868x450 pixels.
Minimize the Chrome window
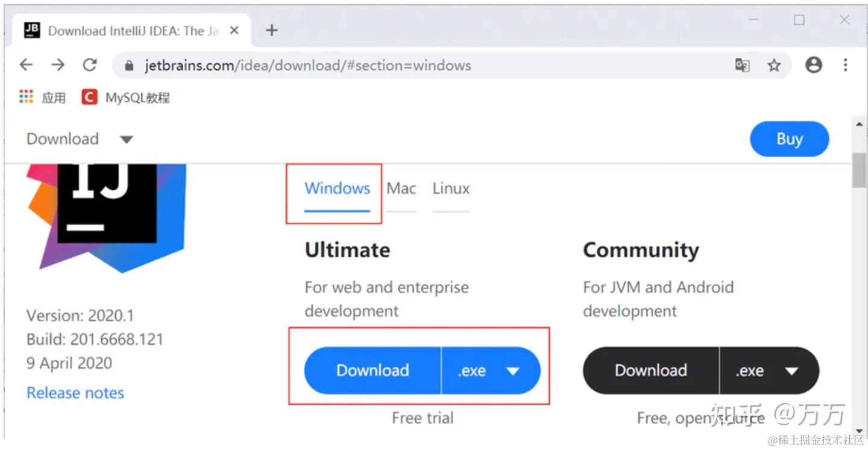pos(754,20)
